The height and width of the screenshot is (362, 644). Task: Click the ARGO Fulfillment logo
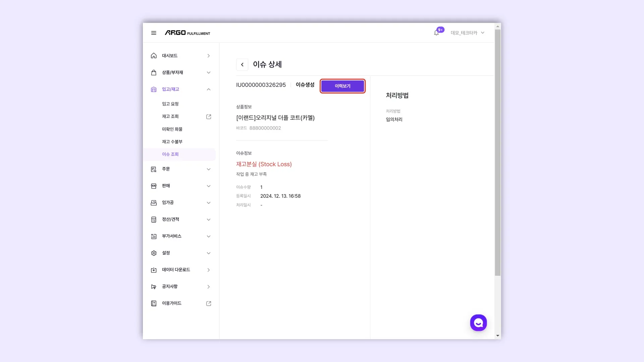(187, 33)
